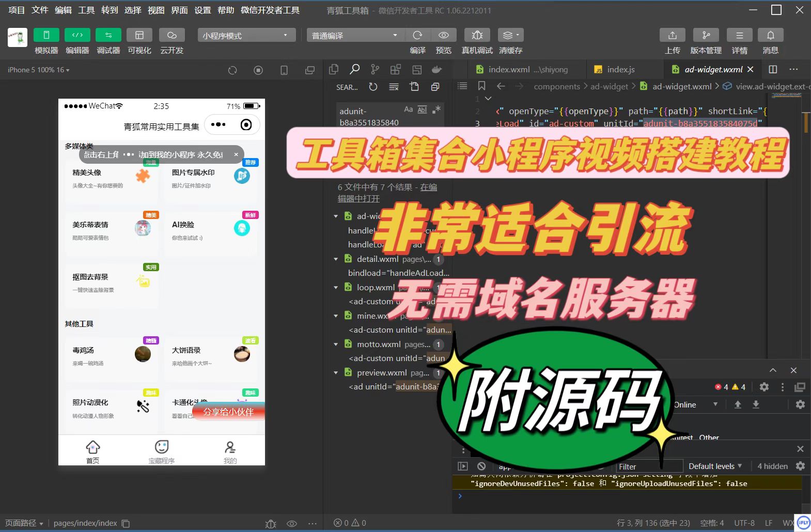This screenshot has width=811, height=532.
Task: Toggle the Simulator panel button
Action: pyautogui.click(x=46, y=35)
